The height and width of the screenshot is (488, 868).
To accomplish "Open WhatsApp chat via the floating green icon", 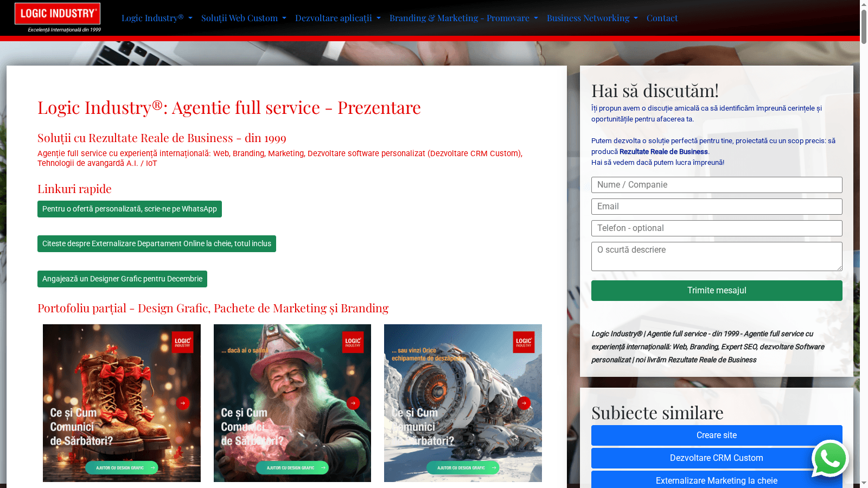I will pos(831,459).
